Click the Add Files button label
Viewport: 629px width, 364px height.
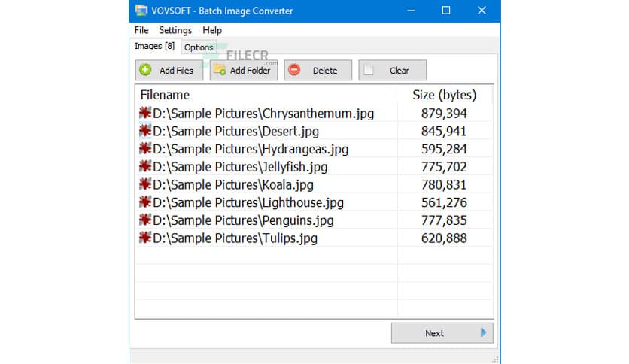click(176, 71)
